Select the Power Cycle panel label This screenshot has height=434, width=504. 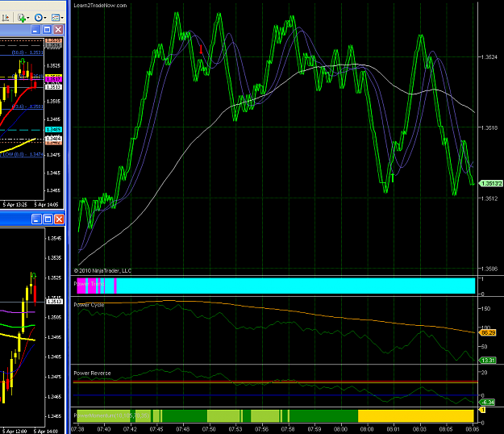click(89, 305)
